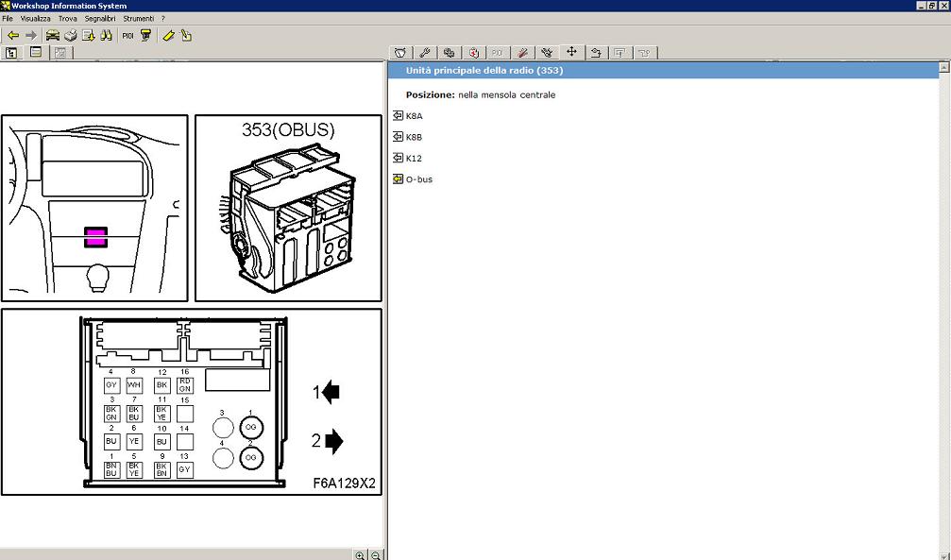This screenshot has height=560, width=951.
Task: Open the connectors tab icon
Action: (547, 53)
